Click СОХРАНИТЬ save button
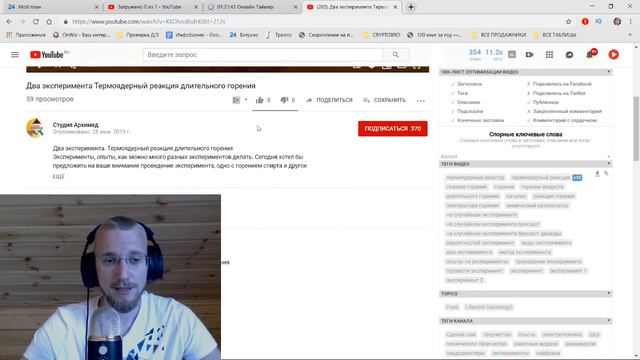640x360 pixels. point(384,100)
